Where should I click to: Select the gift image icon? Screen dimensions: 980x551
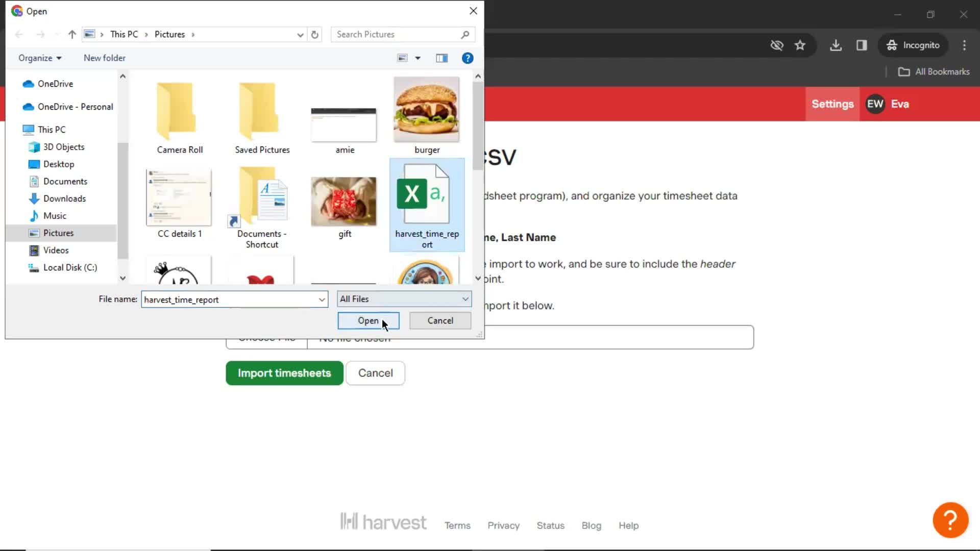click(x=345, y=201)
